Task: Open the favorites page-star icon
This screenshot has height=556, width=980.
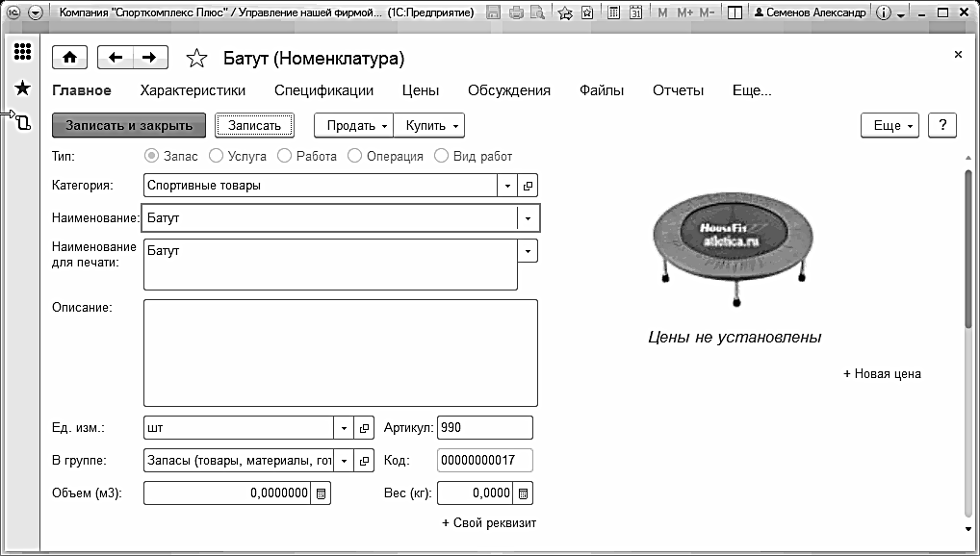Action: [587, 13]
